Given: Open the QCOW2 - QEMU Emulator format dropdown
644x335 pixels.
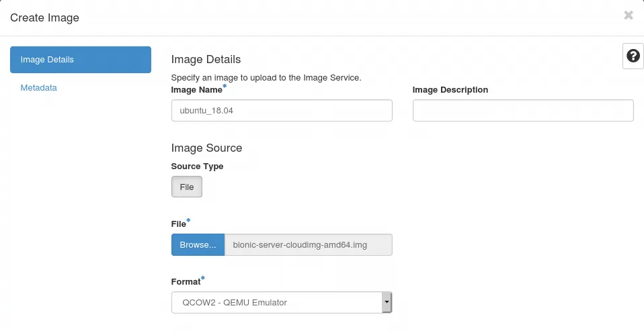Looking at the screenshot, I should 277,303.
